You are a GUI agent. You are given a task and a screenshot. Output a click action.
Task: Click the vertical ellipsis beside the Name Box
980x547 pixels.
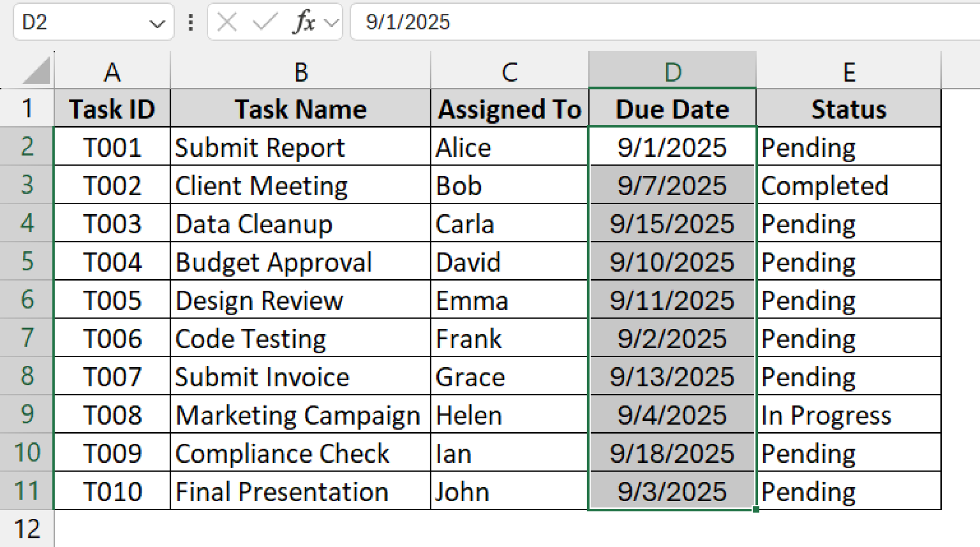tap(190, 21)
